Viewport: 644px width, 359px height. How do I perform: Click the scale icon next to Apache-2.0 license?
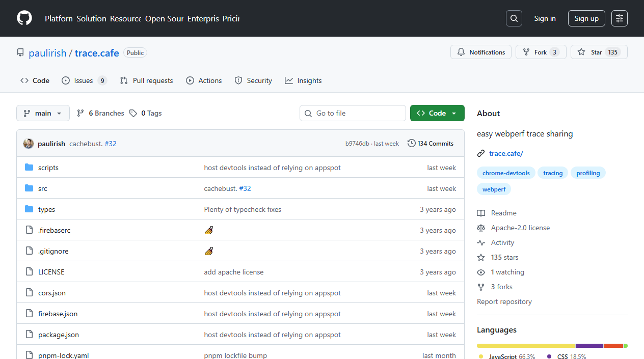coord(481,228)
